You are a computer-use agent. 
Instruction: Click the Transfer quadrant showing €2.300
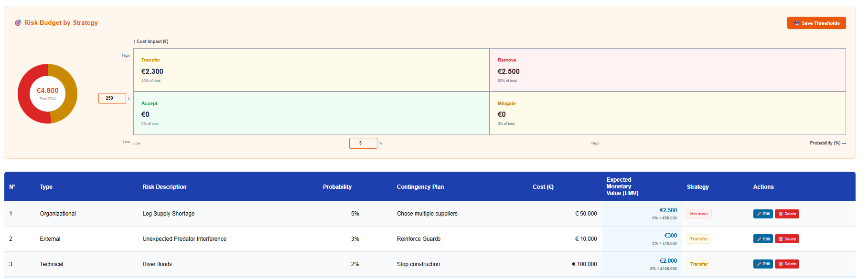pyautogui.click(x=311, y=70)
